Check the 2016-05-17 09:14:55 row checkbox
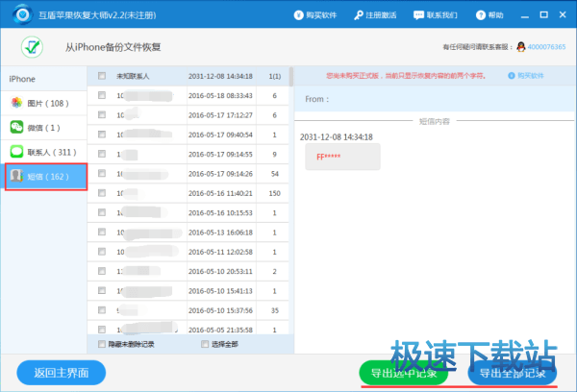Screen dimensions: 577x392 102,154
